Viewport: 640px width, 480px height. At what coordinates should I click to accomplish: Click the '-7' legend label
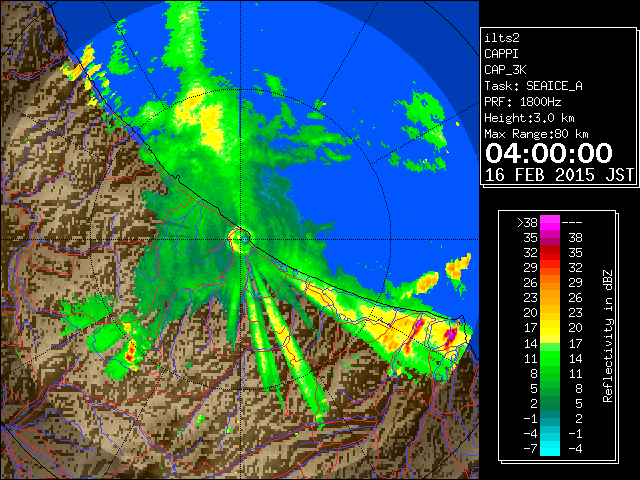(530, 449)
